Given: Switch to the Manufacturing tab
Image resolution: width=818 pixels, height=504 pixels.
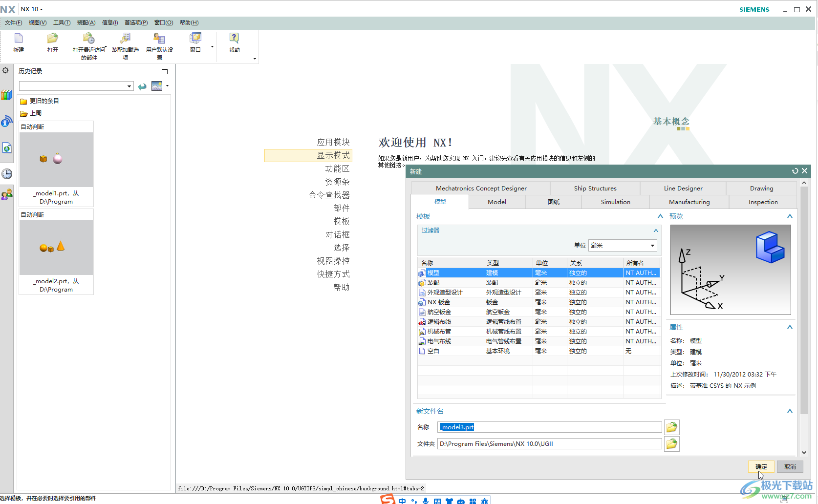Looking at the screenshot, I should [689, 202].
